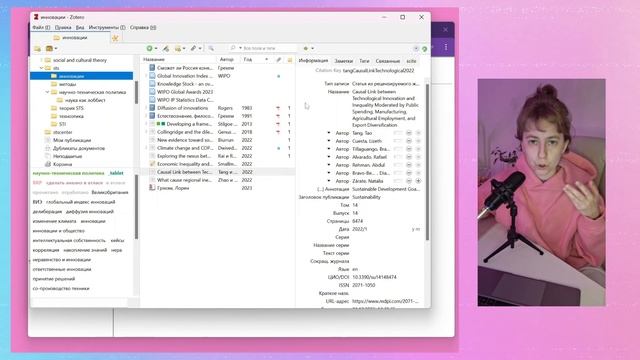Click the URL-адрес mdpi.com link field
The image size is (640, 360).
pyautogui.click(x=385, y=301)
